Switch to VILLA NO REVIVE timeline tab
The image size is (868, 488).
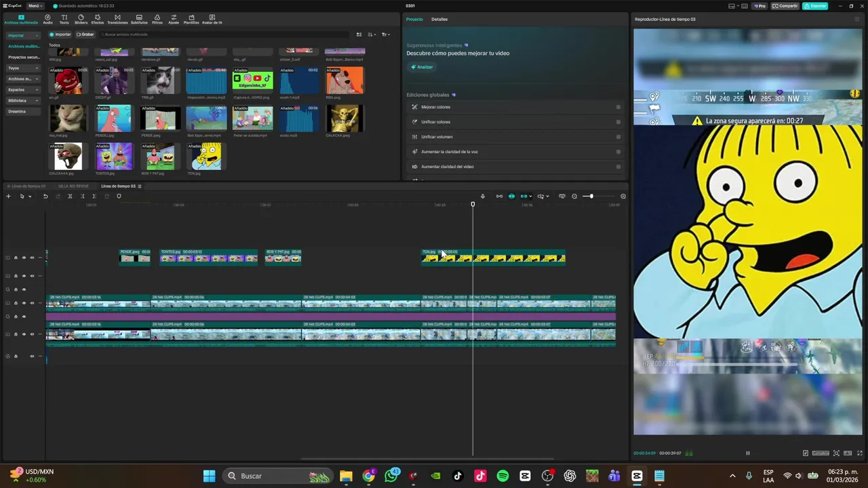tap(73, 186)
